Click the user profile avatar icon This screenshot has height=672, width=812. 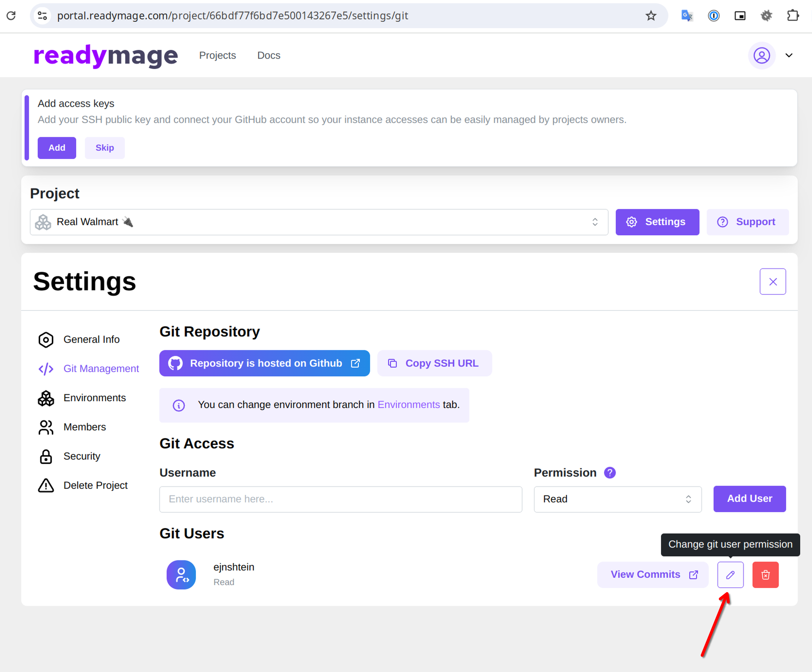(761, 55)
